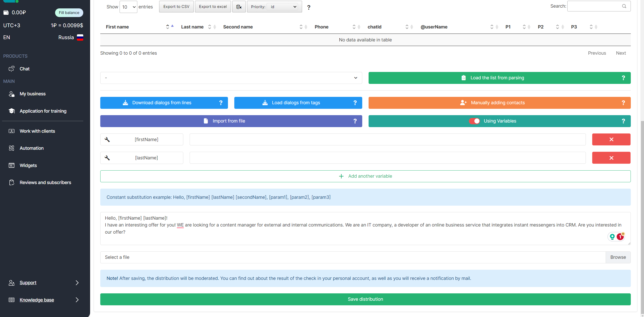Click the Save distribution button
The height and width of the screenshot is (317, 644).
coord(365,299)
